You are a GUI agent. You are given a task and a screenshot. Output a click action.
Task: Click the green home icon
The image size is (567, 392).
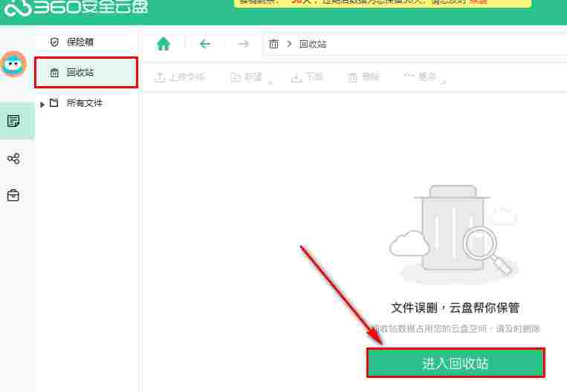point(163,44)
